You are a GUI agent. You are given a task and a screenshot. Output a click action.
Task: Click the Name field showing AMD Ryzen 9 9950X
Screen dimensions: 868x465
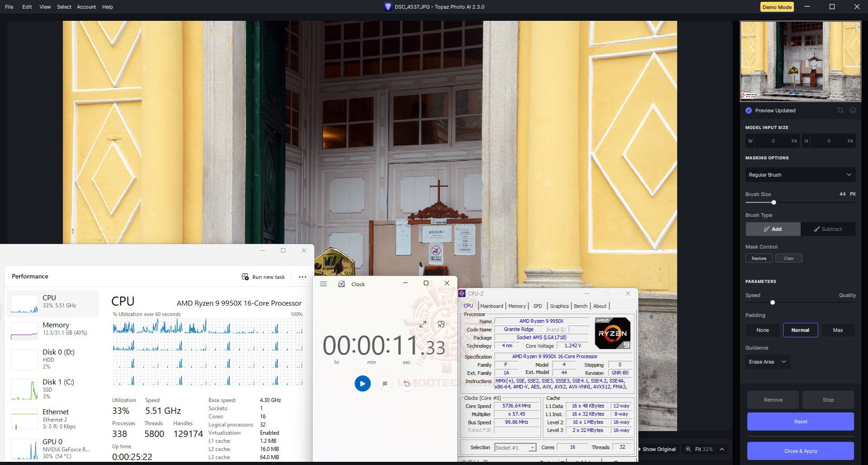coord(541,321)
